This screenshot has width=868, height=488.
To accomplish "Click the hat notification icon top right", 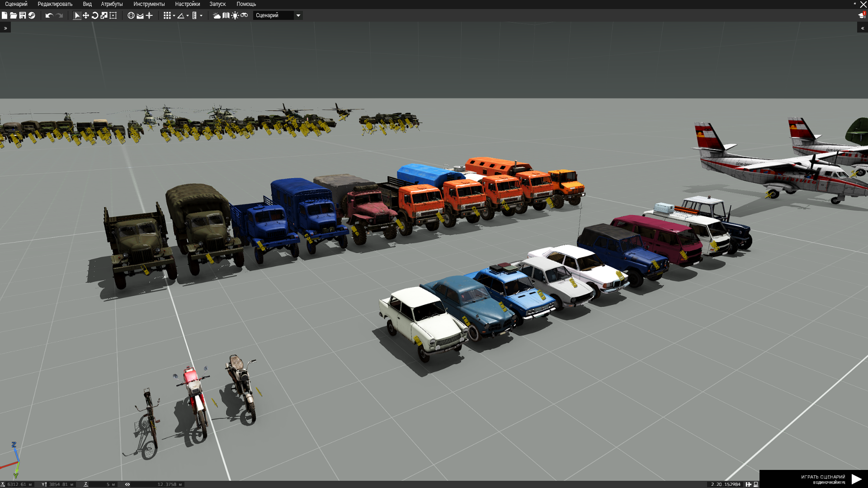I will [x=862, y=15].
